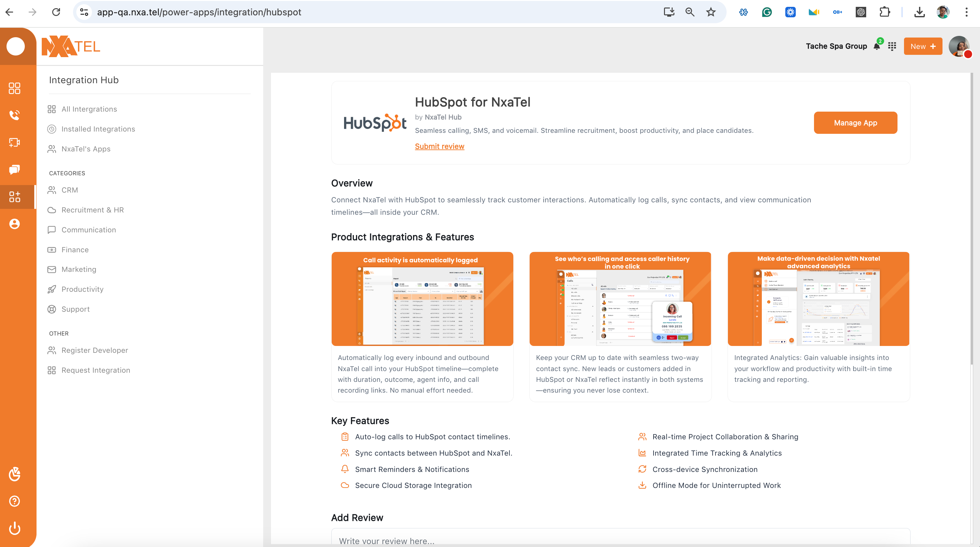This screenshot has height=547, width=980.
Task: Open the browser zoom magnifier icon
Action: [690, 12]
